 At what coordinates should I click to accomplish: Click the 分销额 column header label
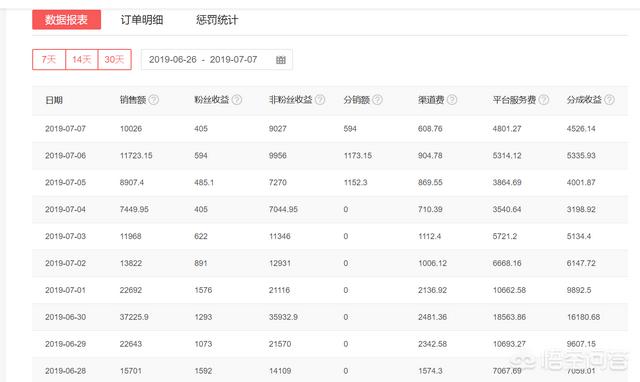click(x=357, y=100)
